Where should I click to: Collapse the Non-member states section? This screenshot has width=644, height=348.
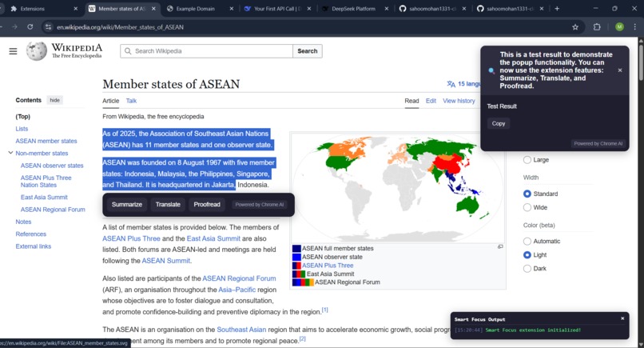(x=10, y=153)
